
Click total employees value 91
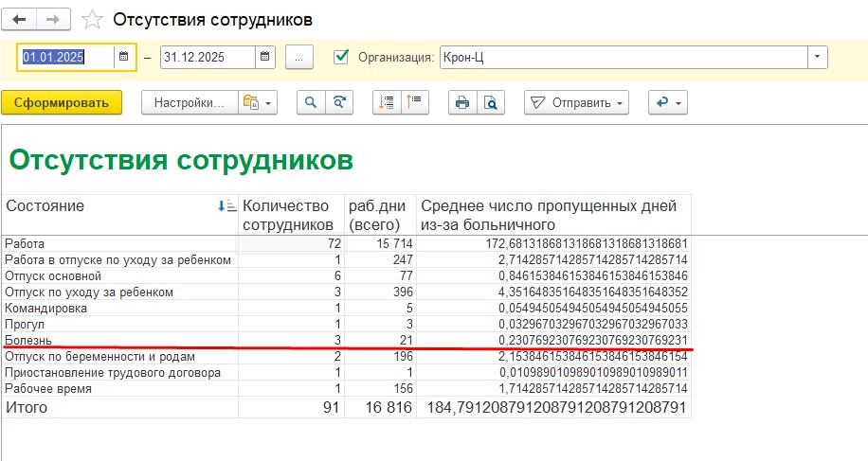coord(331,407)
